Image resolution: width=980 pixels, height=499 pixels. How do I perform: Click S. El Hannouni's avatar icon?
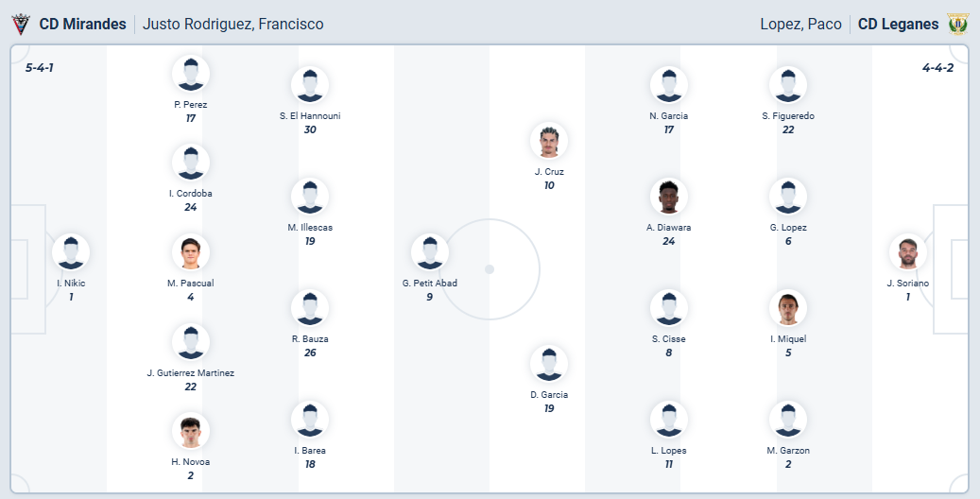click(x=310, y=85)
